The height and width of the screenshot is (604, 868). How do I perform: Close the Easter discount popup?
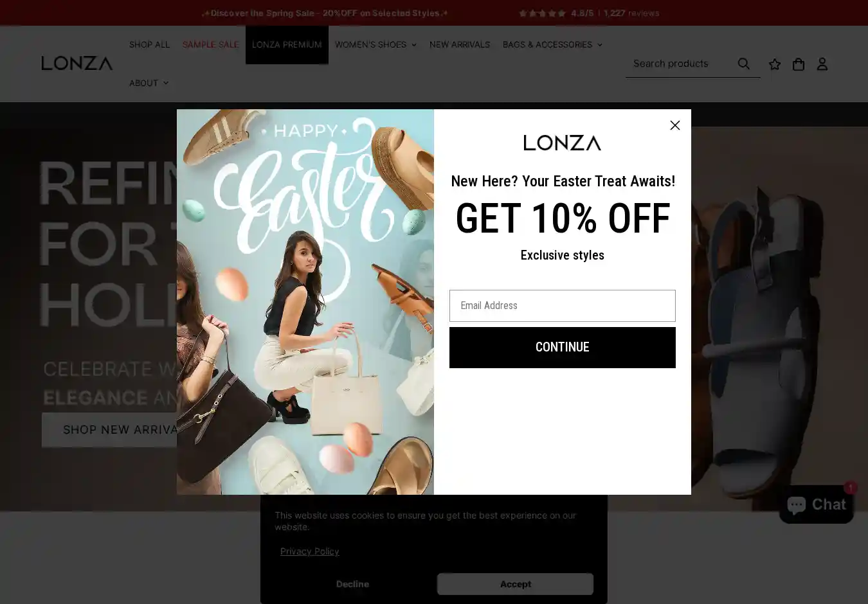675,125
